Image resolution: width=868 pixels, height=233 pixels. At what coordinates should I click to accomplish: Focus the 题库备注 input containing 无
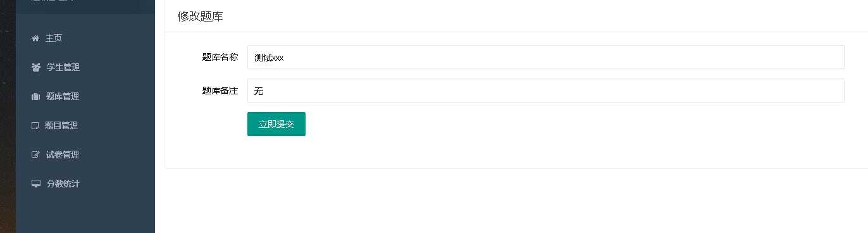(545, 91)
